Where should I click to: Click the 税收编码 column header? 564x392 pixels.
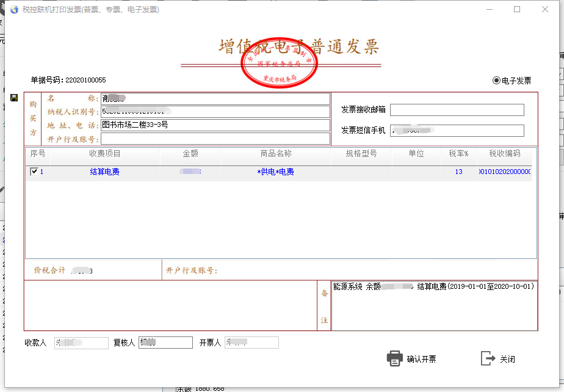[x=505, y=154]
